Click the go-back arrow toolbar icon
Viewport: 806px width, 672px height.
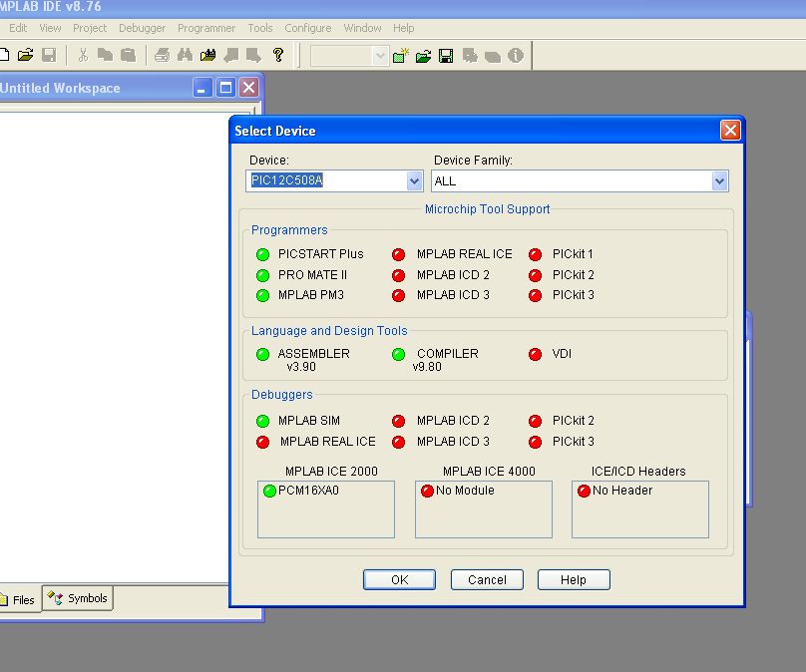pos(231,55)
